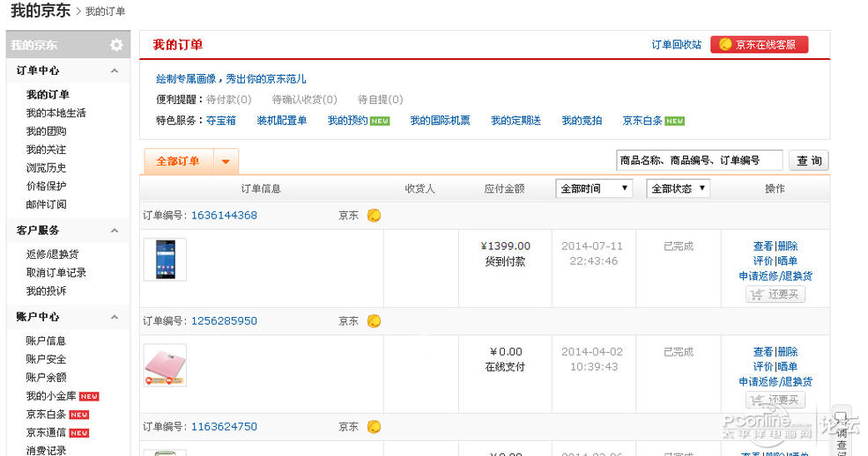Screen dimensions: 868x456
Task: Open 账户余额 in sidebar
Action: pos(46,378)
